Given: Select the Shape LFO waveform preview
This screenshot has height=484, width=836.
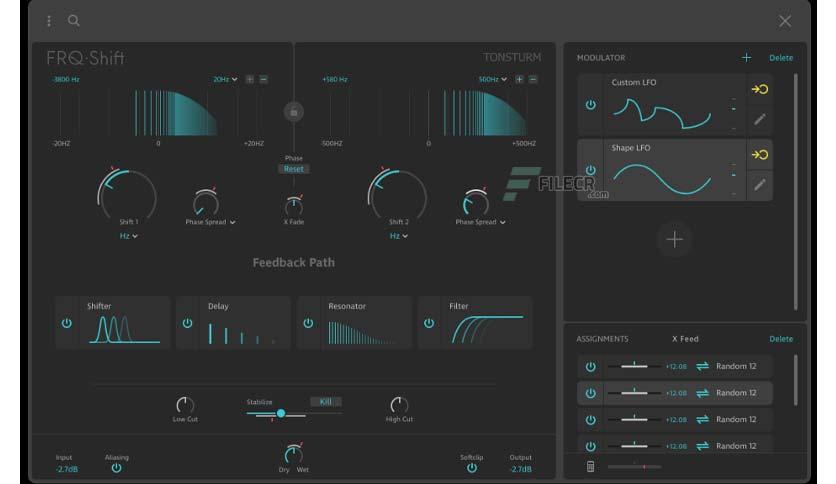Looking at the screenshot, I should click(662, 179).
